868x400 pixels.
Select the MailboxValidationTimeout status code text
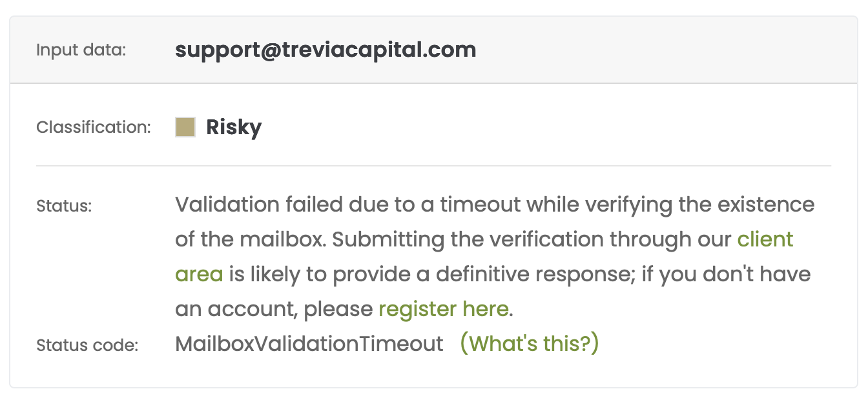click(x=309, y=344)
